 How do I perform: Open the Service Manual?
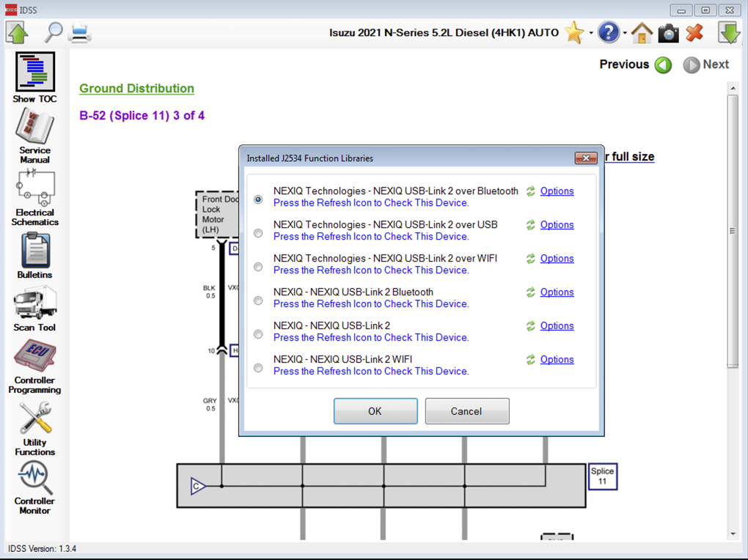[34, 136]
